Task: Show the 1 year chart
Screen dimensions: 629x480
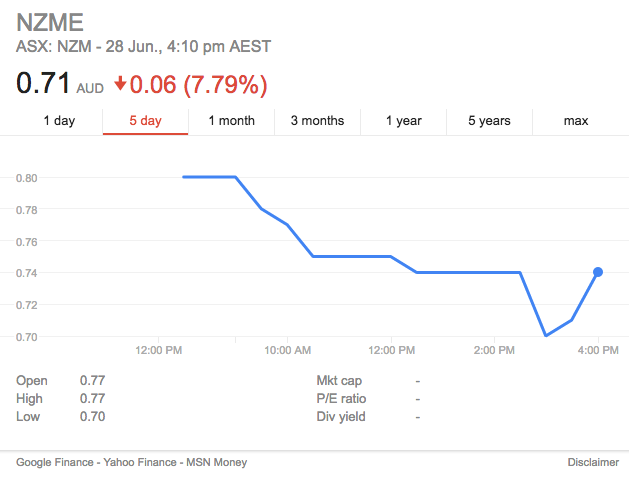Action: (x=403, y=121)
